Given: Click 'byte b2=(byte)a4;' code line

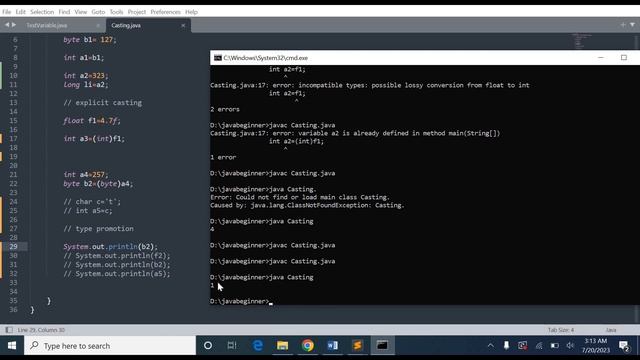Looking at the screenshot, I should point(98,184).
